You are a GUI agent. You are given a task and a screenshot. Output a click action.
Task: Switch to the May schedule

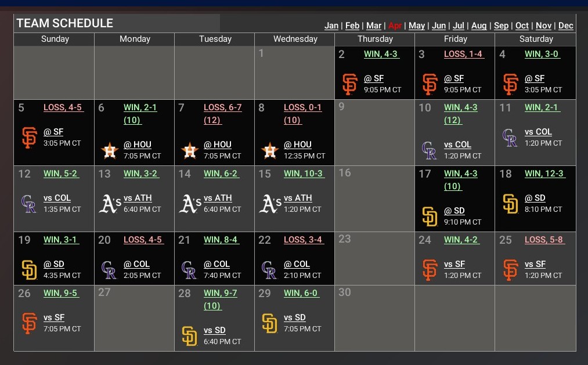(x=417, y=26)
